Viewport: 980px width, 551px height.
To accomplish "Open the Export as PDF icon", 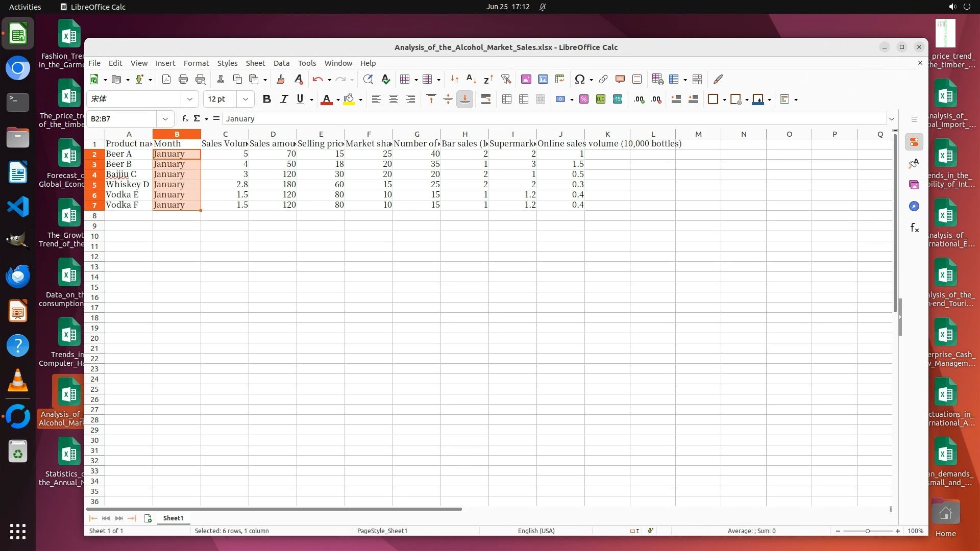I will point(166,79).
